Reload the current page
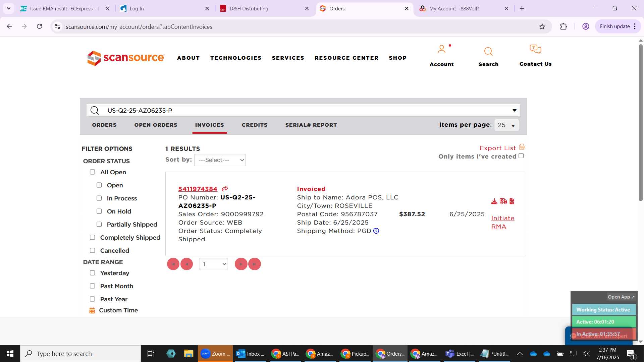This screenshot has width=644, height=362. [x=40, y=26]
